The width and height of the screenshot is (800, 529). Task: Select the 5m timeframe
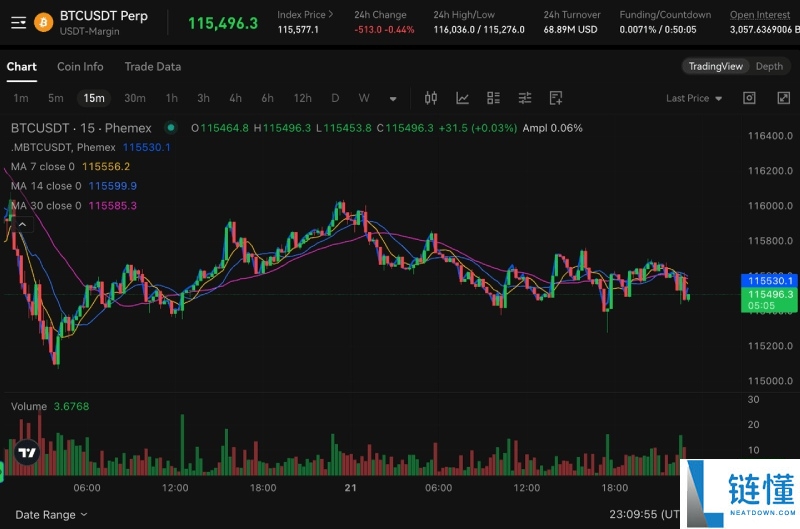[x=56, y=98]
